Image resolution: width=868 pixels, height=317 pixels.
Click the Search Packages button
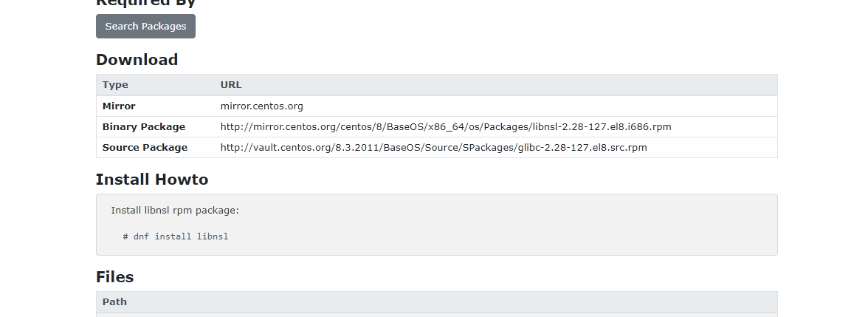click(145, 26)
